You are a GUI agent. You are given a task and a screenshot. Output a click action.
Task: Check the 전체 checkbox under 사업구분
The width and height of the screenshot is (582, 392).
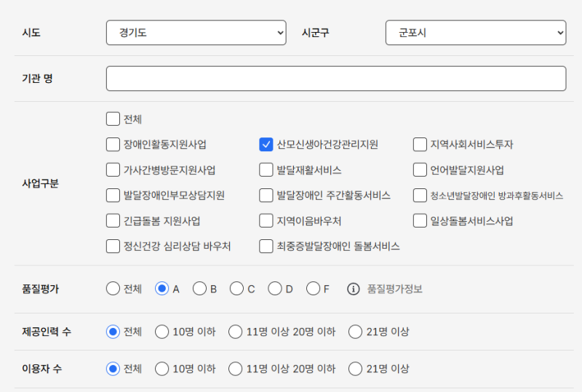(x=113, y=119)
